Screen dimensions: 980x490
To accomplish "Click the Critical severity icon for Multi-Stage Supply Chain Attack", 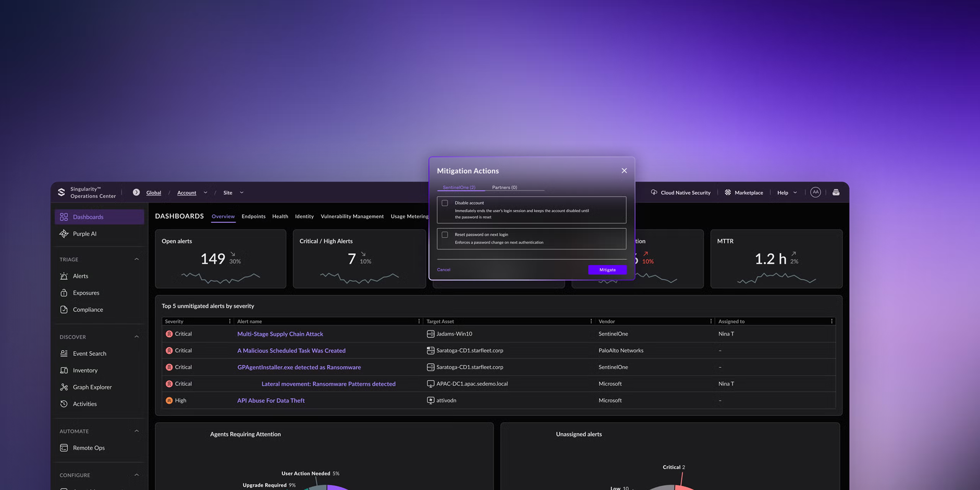I will 169,334.
